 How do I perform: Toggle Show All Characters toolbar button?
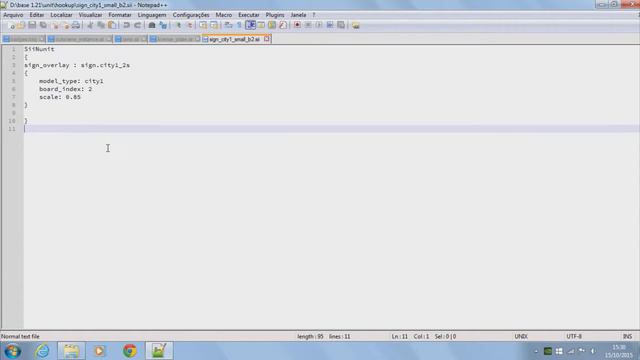tap(240, 25)
